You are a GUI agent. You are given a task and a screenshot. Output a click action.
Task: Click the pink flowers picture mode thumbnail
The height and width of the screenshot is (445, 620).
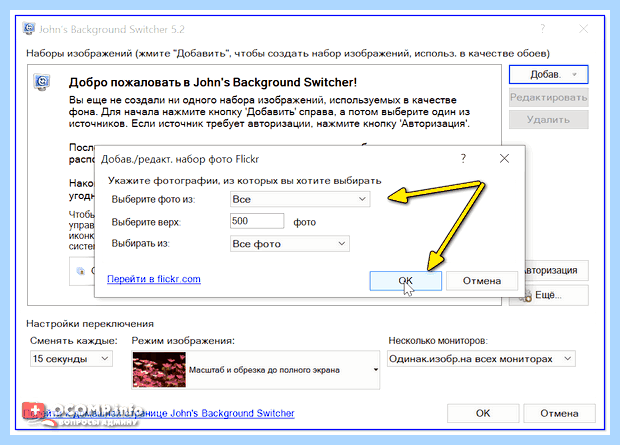point(159,369)
